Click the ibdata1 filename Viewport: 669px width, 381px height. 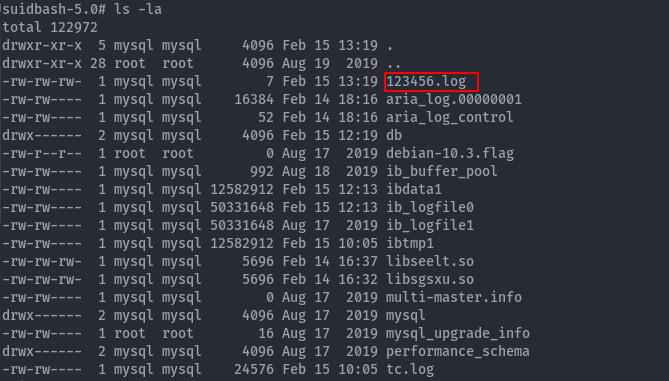coord(414,189)
